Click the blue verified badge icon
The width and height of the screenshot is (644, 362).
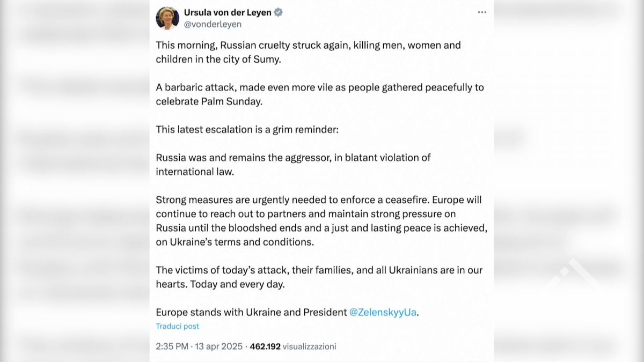tap(279, 12)
